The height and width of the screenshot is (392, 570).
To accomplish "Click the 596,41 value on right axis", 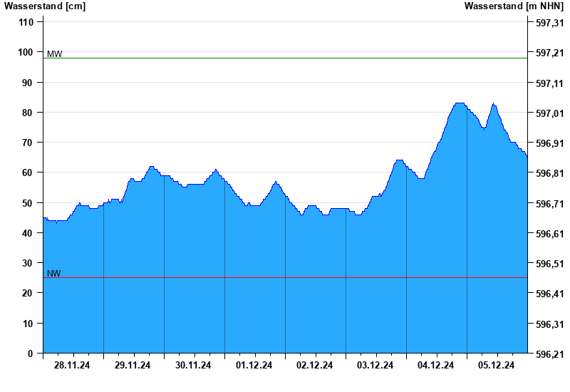I will tap(550, 294).
